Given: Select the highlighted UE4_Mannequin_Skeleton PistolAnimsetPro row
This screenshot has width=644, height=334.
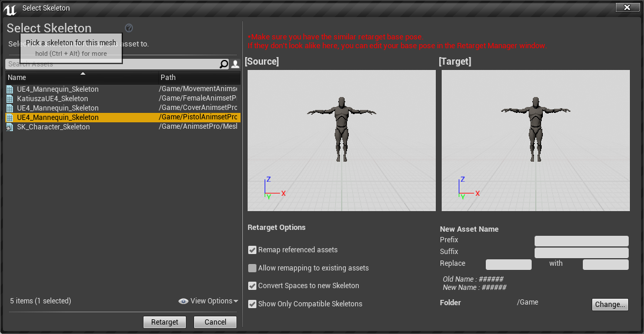Looking at the screenshot, I should (122, 118).
